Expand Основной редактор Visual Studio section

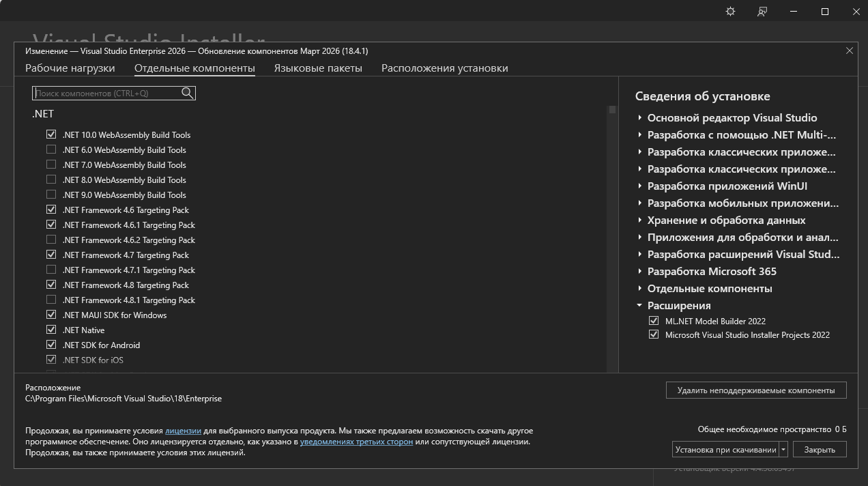tap(640, 117)
